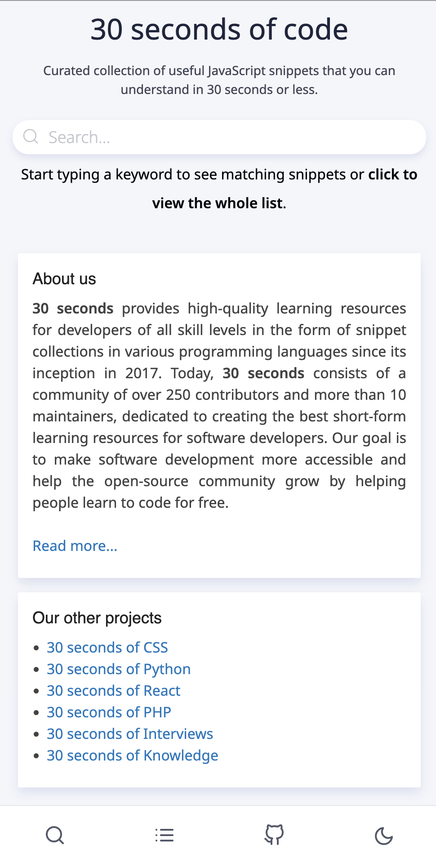Open search from the bottom navigation bar
This screenshot has height=868, width=436.
54,835
